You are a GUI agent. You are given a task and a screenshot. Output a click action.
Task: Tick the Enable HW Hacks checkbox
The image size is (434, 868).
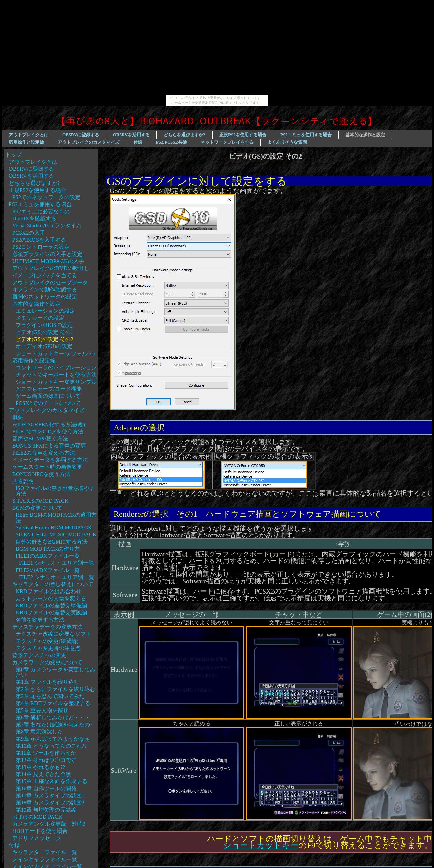(119, 329)
